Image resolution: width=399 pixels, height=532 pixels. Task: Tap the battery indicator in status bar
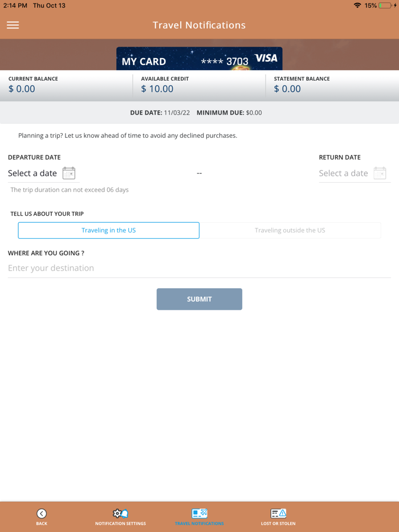pos(385,6)
